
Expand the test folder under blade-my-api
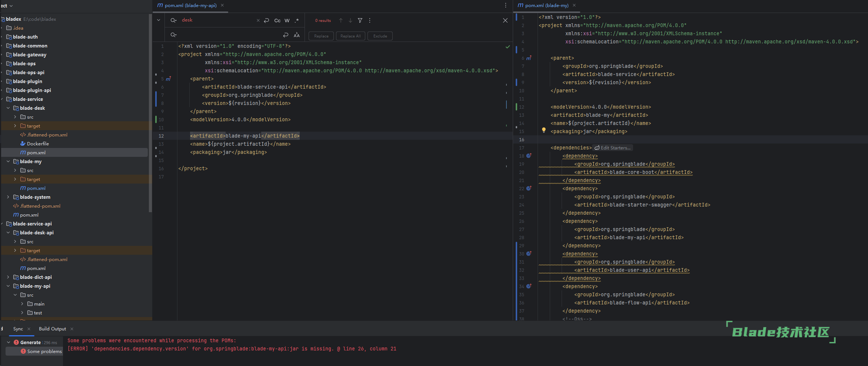(x=22, y=313)
